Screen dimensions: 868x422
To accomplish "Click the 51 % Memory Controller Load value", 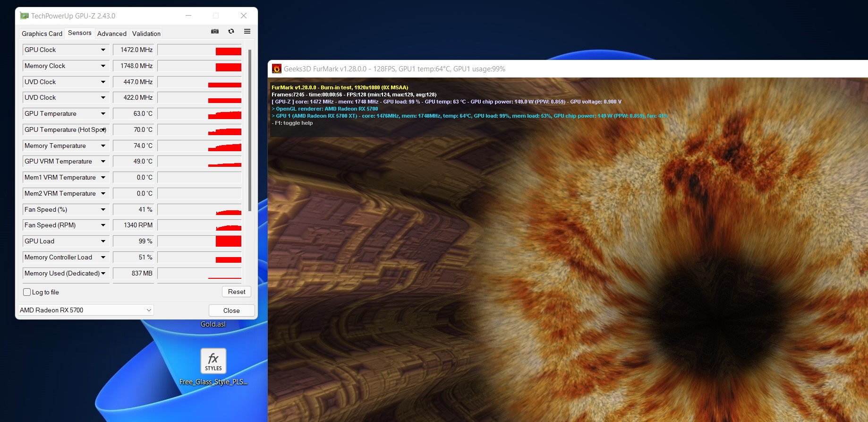I will point(135,258).
